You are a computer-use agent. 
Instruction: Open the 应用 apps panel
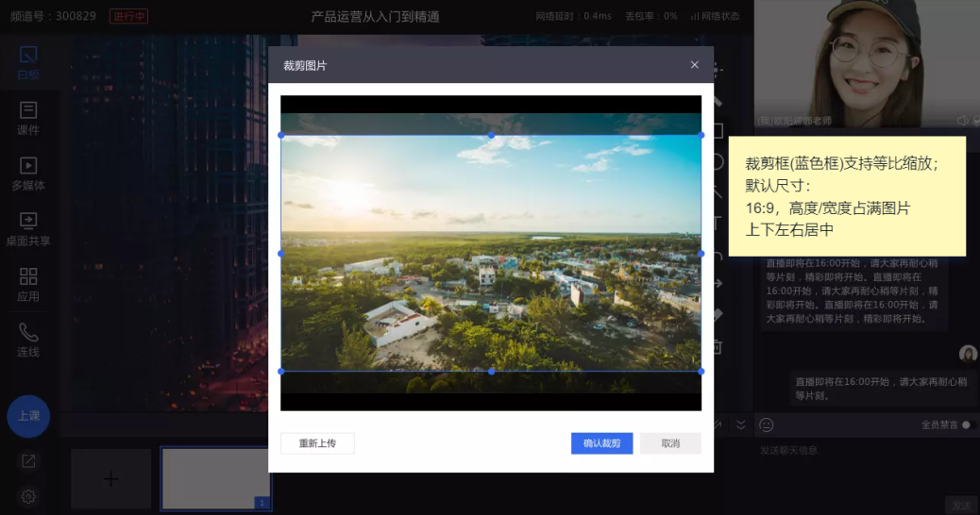28,285
